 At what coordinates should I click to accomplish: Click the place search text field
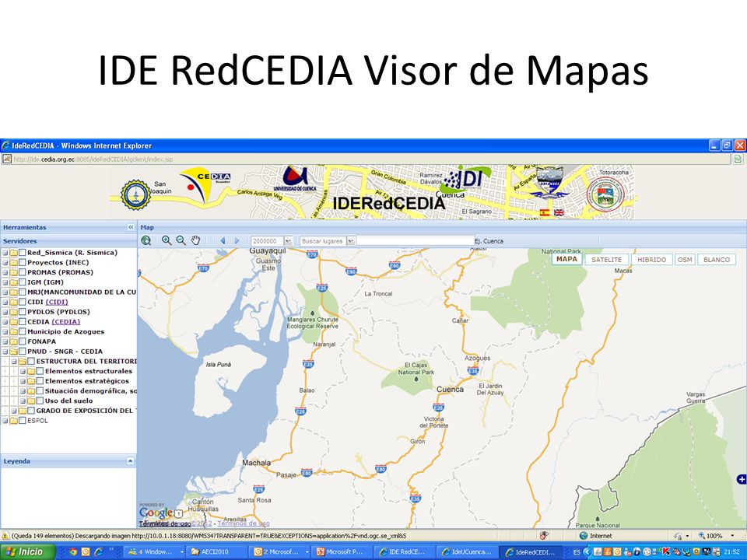[416, 240]
